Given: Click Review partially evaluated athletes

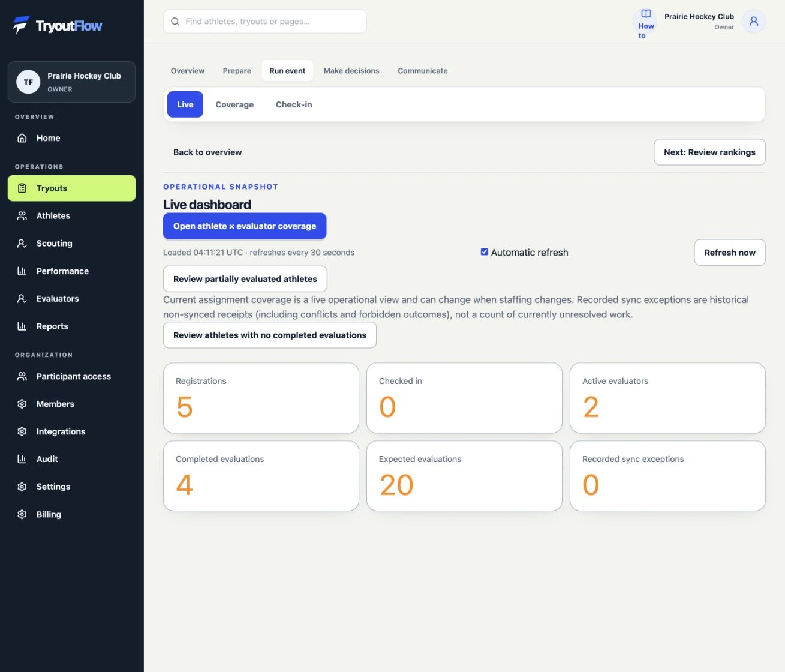Looking at the screenshot, I should pyautogui.click(x=245, y=279).
